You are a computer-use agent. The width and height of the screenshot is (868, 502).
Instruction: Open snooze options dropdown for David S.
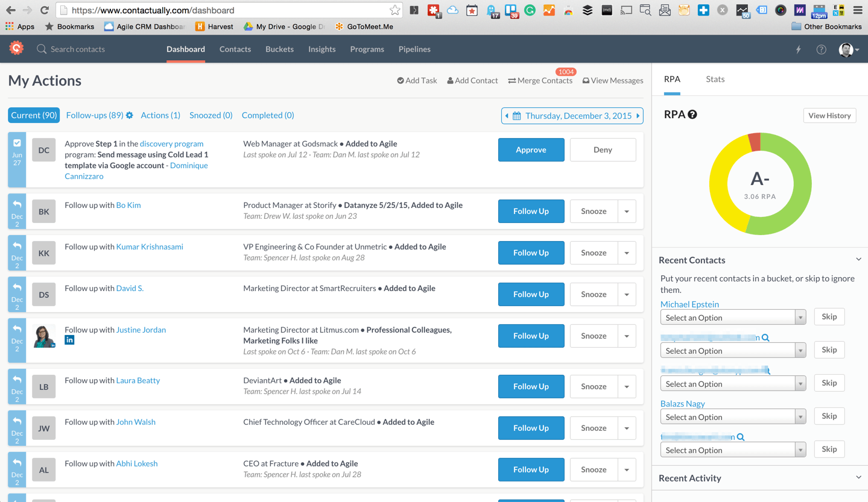click(x=627, y=295)
